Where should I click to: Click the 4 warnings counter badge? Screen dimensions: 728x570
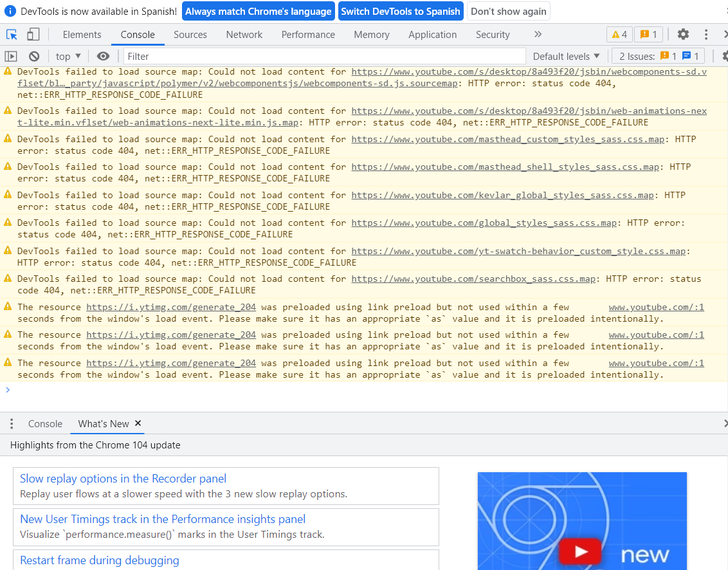coord(619,35)
